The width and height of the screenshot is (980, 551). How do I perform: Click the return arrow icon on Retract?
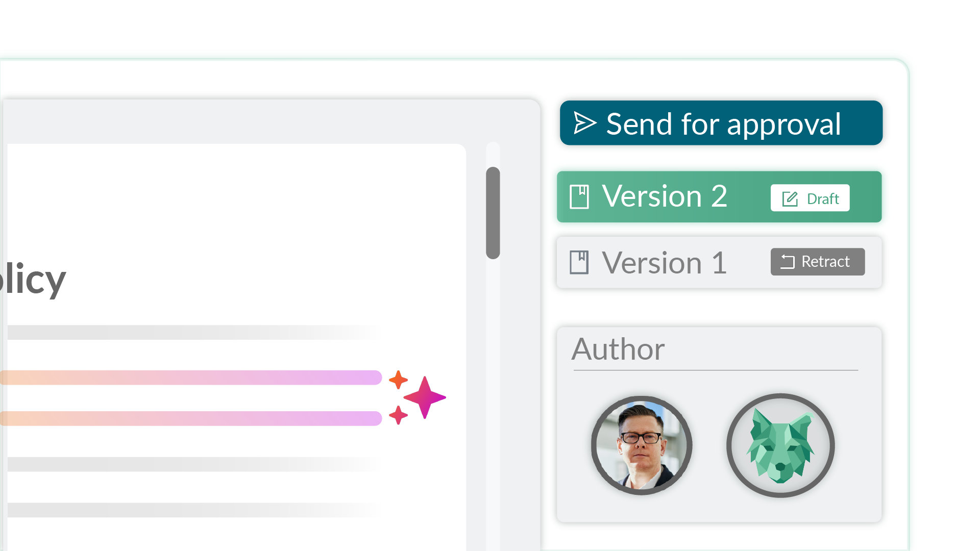tap(788, 262)
